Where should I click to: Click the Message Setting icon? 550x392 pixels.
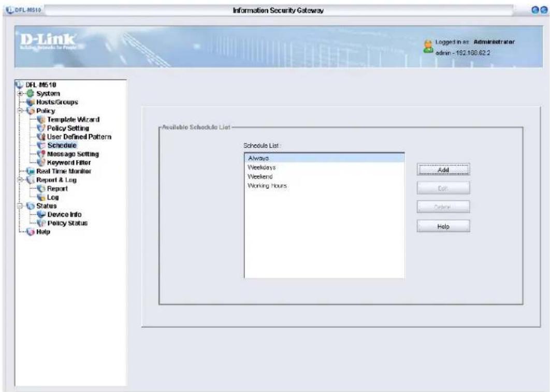(x=41, y=154)
